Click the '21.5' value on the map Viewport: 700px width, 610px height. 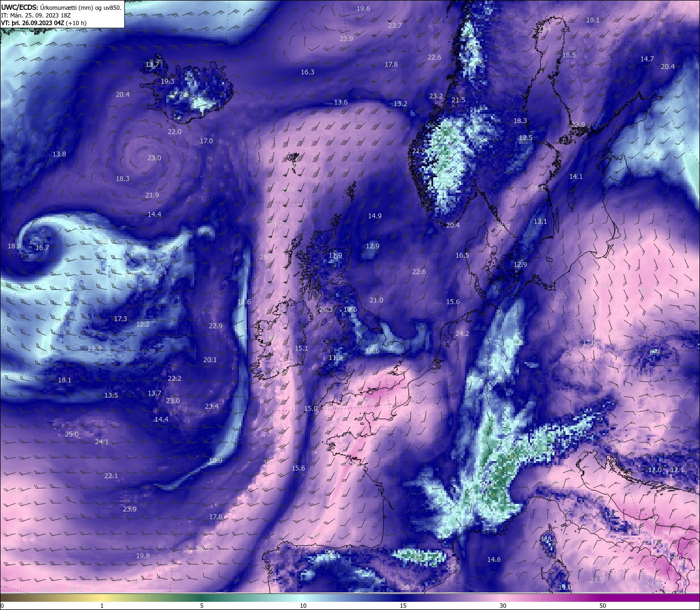coord(458,100)
